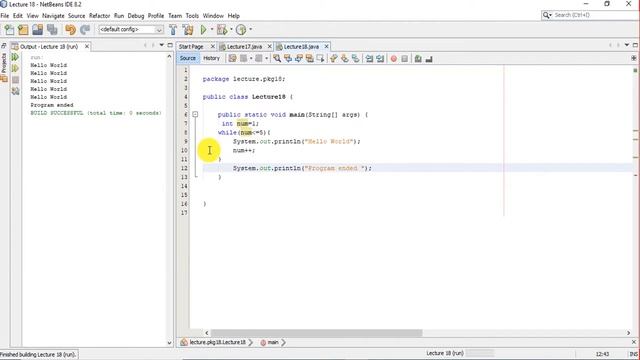Click Find Next Occurrence icon

(299, 58)
